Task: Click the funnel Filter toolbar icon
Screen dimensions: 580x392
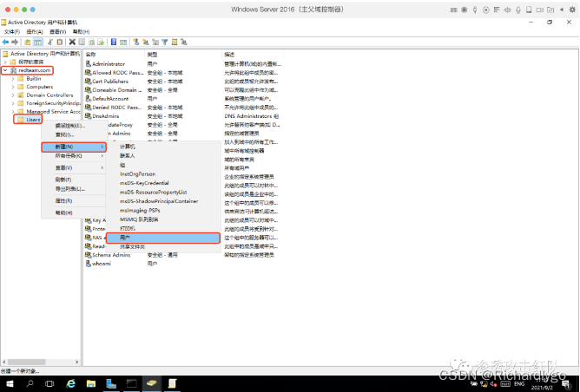Action: 165,42
